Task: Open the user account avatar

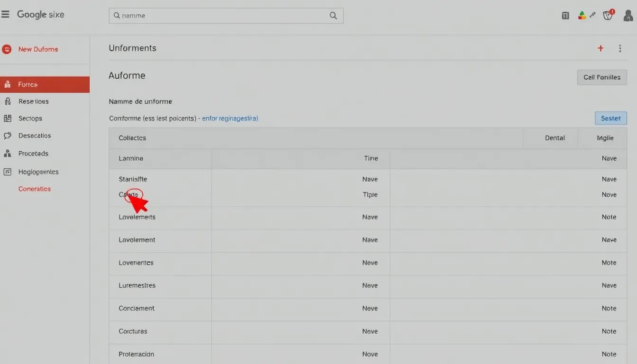Action: click(x=628, y=15)
